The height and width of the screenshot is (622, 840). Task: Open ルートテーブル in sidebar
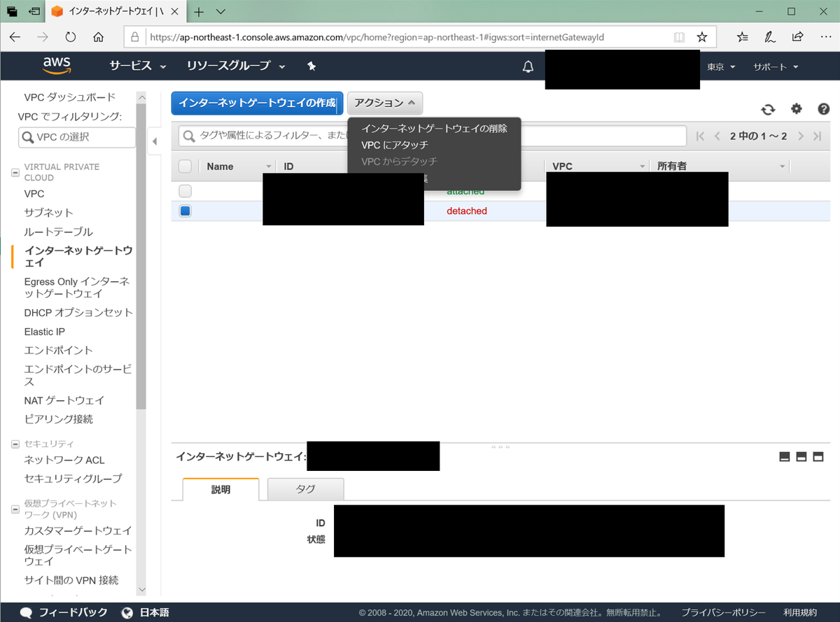coord(58,232)
